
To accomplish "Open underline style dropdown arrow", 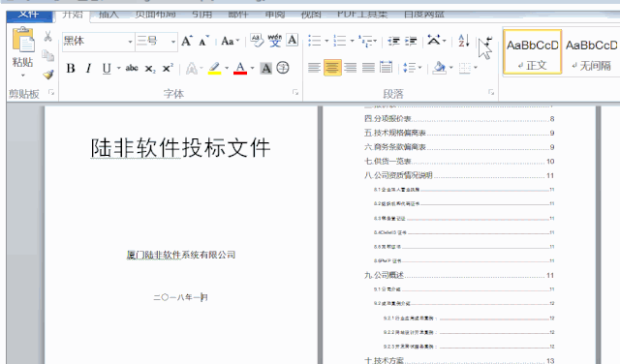I will coord(118,68).
